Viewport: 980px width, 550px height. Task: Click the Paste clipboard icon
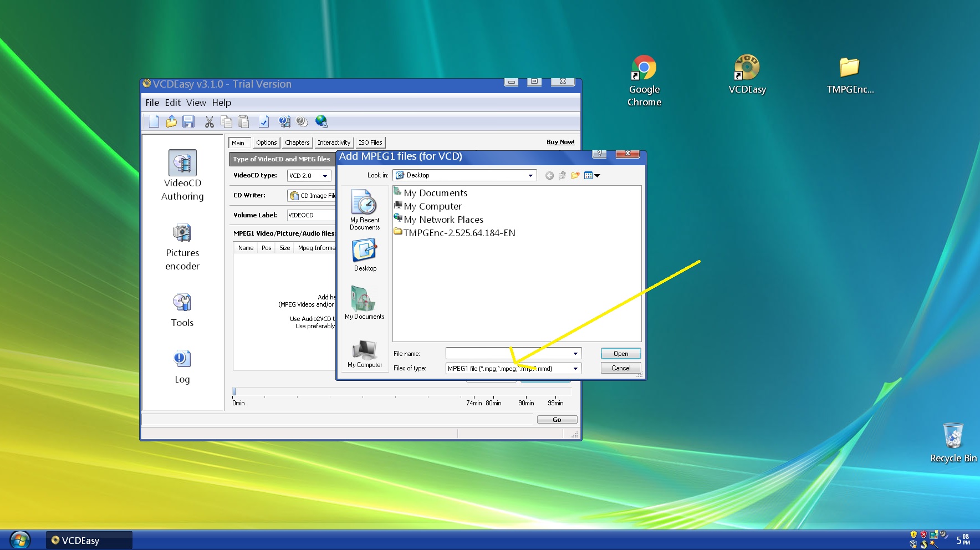point(243,121)
